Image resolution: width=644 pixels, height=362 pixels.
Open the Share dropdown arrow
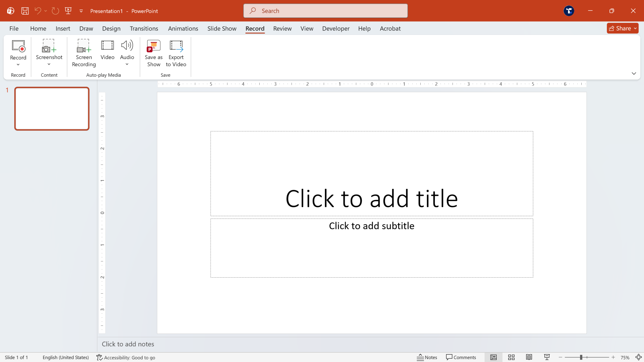tap(635, 28)
